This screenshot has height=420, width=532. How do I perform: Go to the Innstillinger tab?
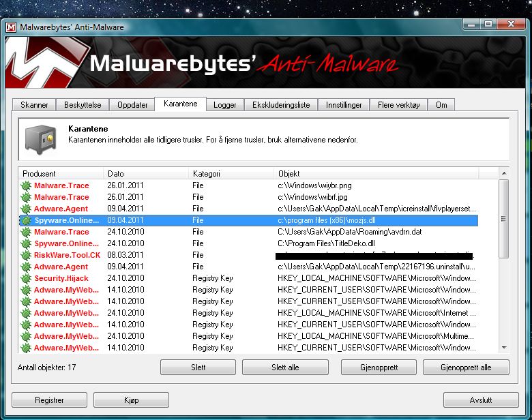click(344, 105)
